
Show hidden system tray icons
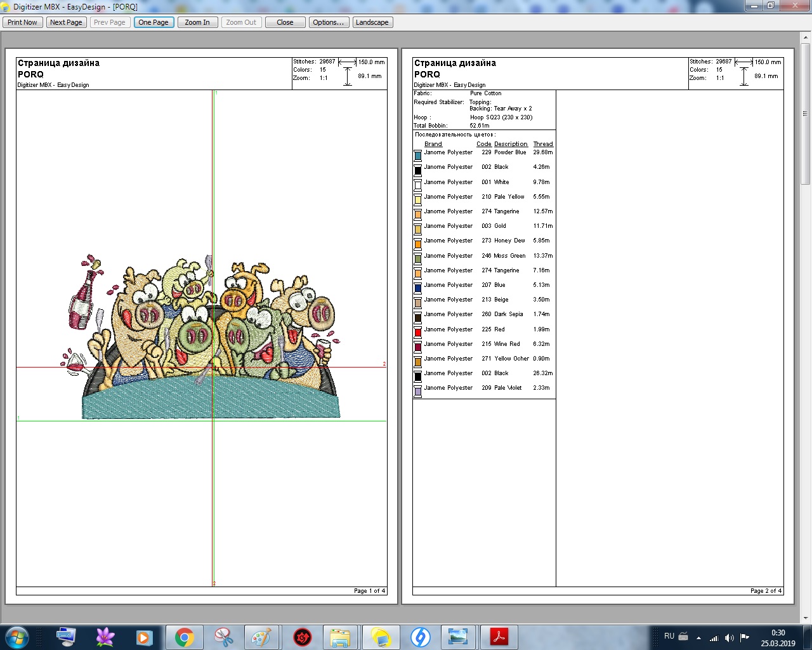pyautogui.click(x=698, y=638)
